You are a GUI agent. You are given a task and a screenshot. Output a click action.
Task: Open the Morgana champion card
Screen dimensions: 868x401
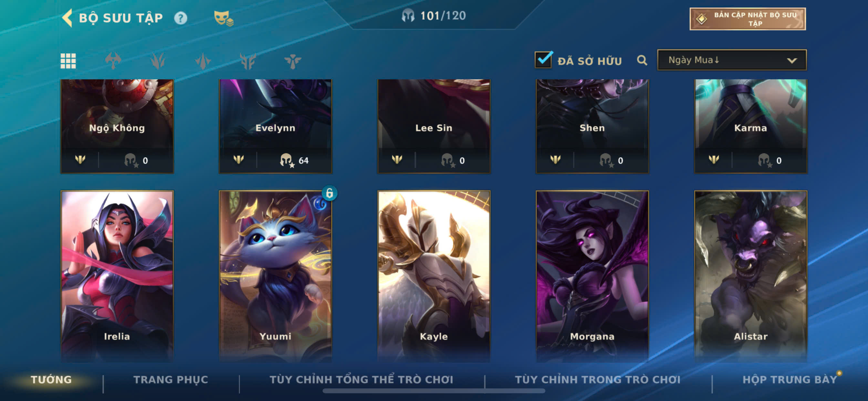[592, 276]
